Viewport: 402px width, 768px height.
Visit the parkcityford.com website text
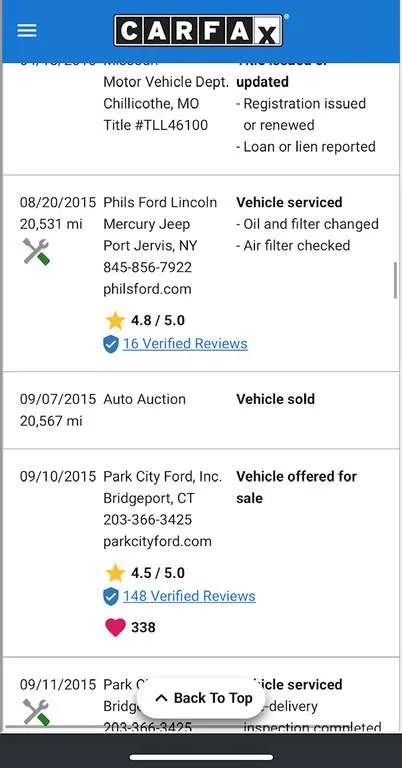click(157, 542)
